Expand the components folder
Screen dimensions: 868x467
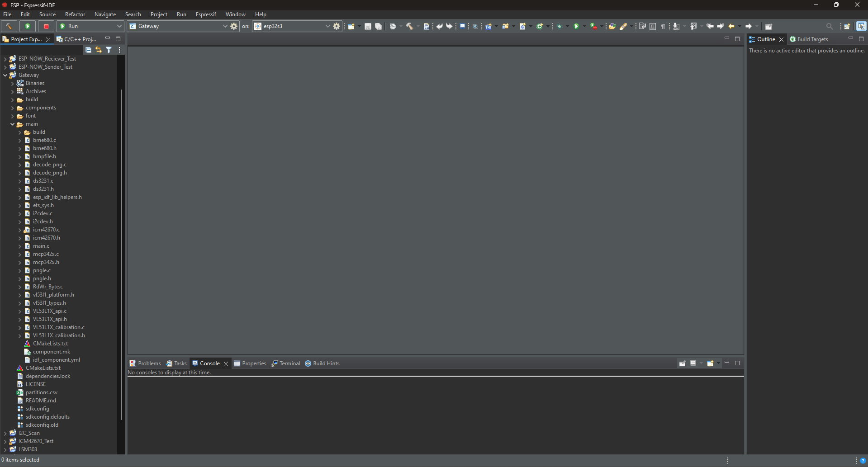(x=13, y=108)
